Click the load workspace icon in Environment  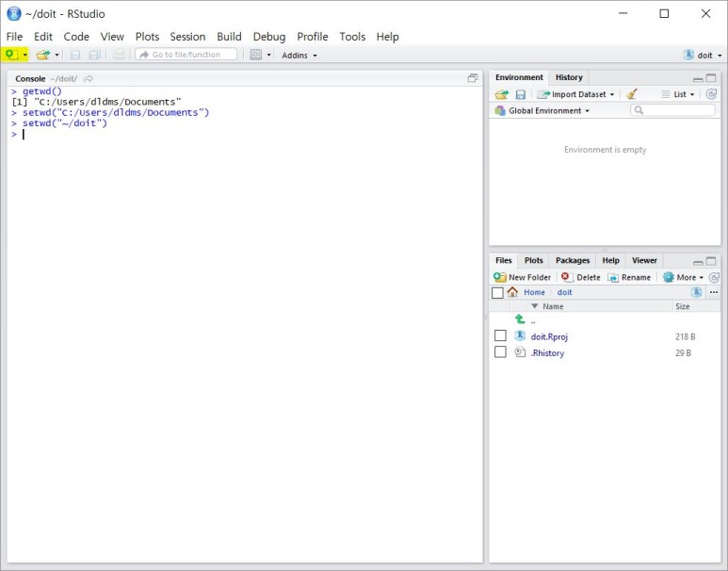[501, 94]
